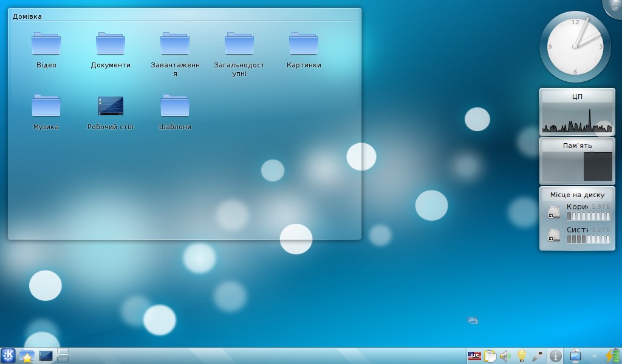Open the USB device notifier icon
This screenshot has width=622, height=364.
pyautogui.click(x=575, y=356)
